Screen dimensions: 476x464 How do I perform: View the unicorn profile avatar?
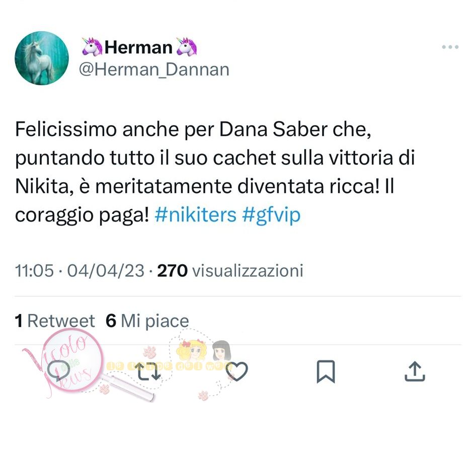42,58
